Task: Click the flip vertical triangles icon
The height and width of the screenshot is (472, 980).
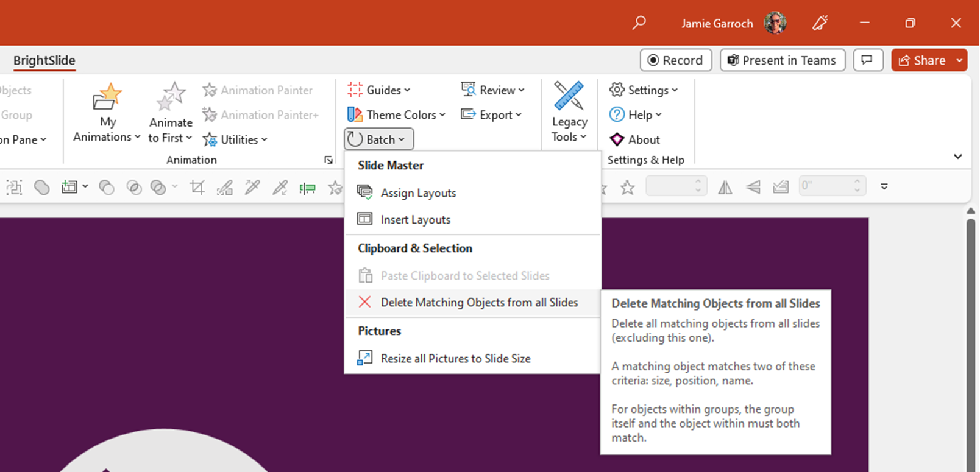Action: tap(753, 188)
